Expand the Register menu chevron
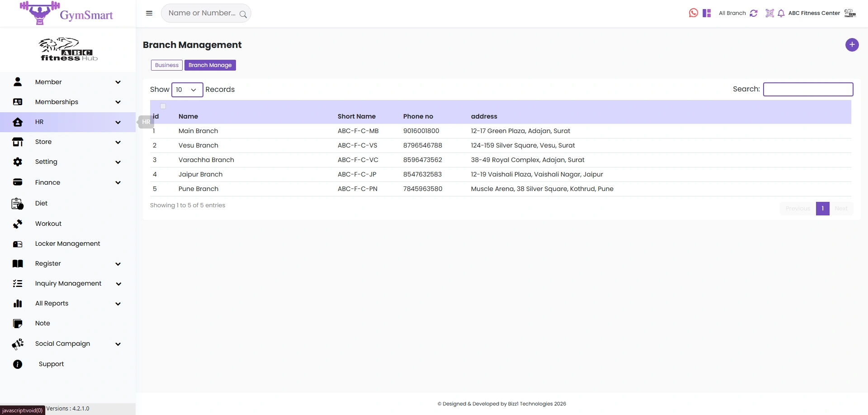The width and height of the screenshot is (868, 415). coord(118,264)
